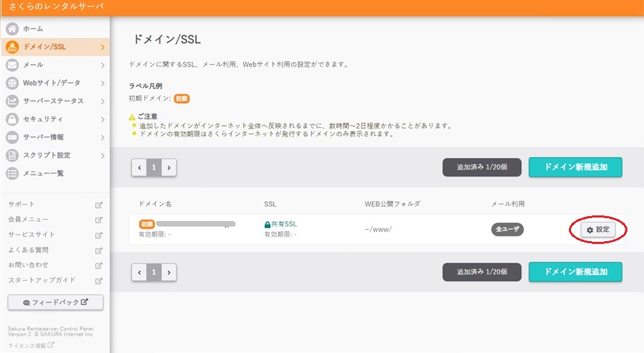Expand the セキュリティ submenu arrow
The width and height of the screenshot is (644, 353).
click(102, 120)
